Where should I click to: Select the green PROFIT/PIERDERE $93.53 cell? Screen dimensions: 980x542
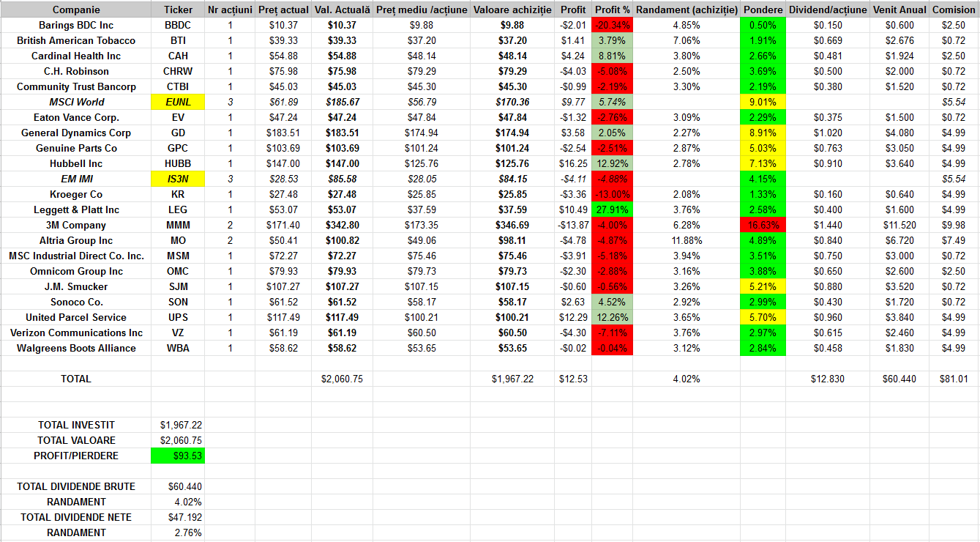click(178, 456)
